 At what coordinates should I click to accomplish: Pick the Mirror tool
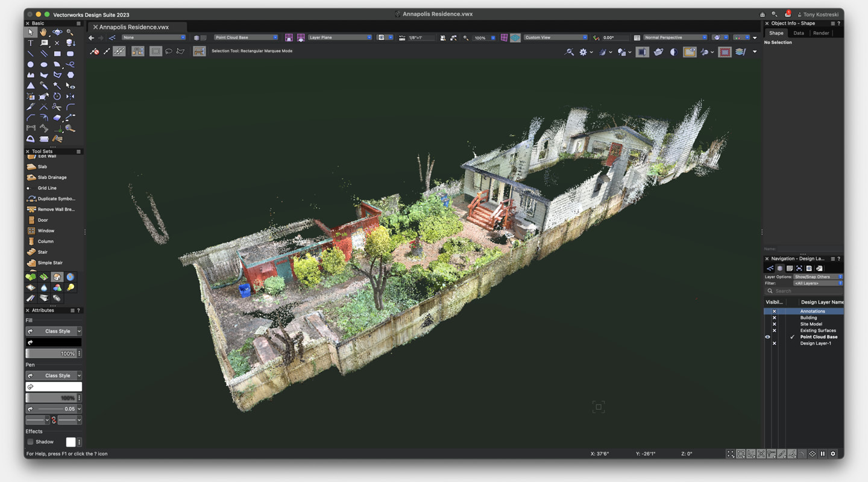tap(71, 96)
